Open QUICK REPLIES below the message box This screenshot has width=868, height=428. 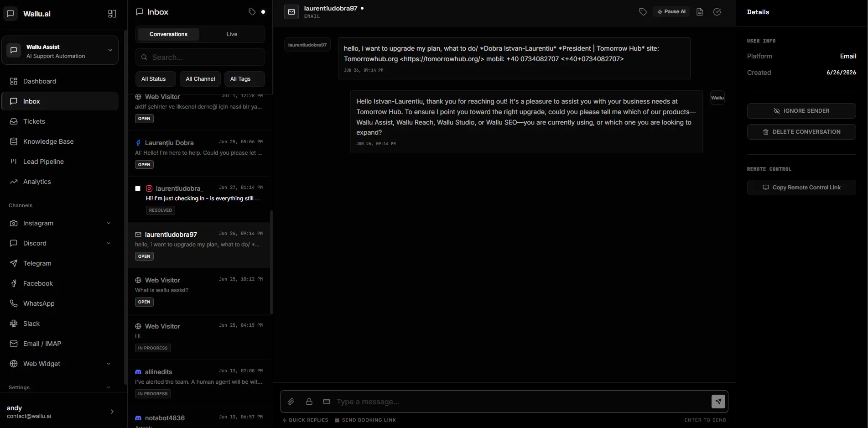click(305, 420)
